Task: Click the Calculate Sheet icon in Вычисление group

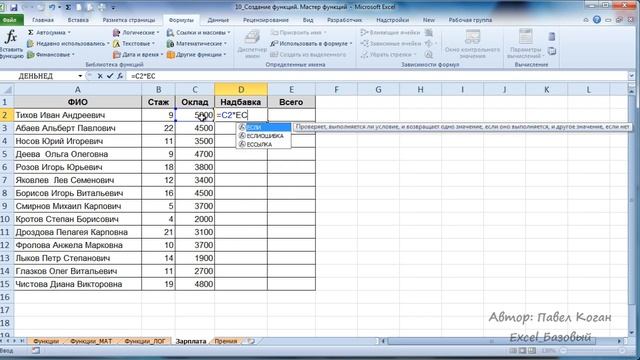Action: [x=551, y=51]
